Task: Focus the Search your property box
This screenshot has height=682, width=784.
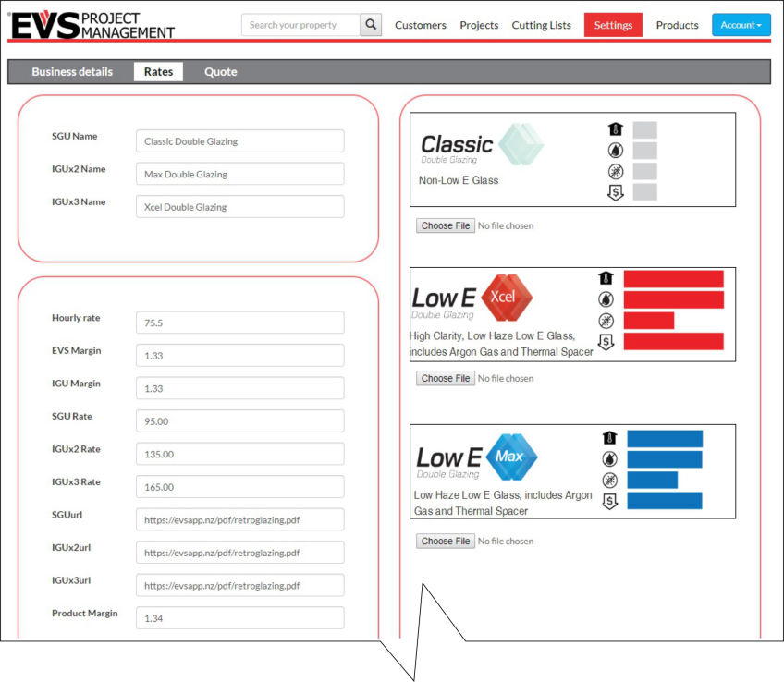Action: coord(300,25)
